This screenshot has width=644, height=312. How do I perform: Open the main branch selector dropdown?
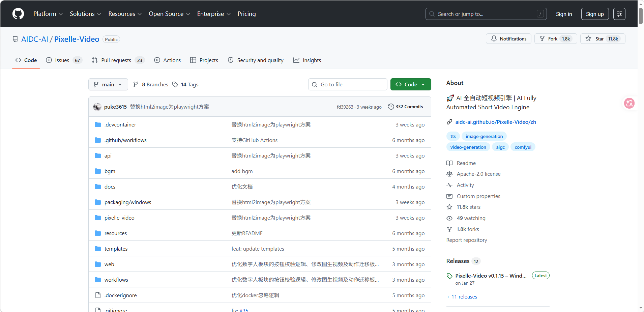click(x=108, y=84)
